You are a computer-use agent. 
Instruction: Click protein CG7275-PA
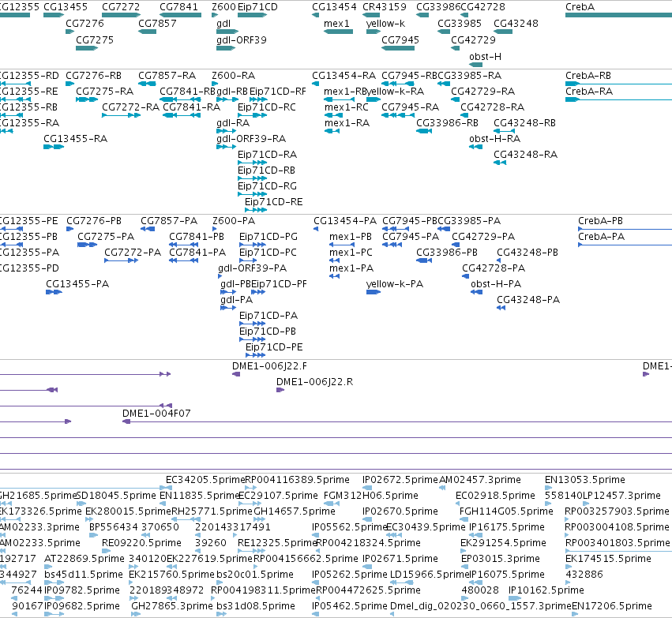(x=106, y=237)
